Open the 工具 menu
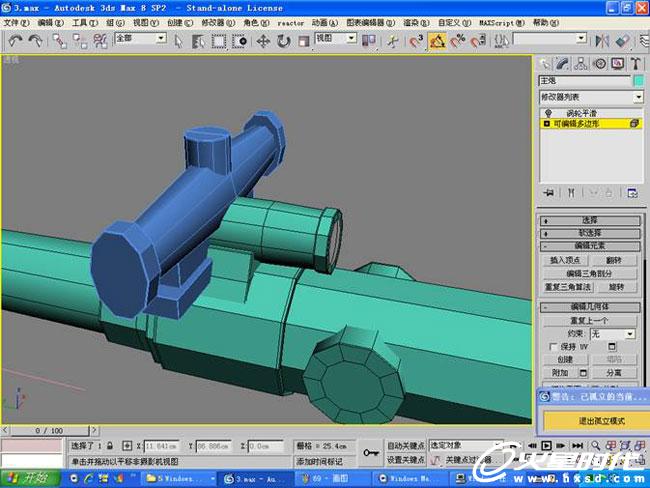 pos(85,23)
